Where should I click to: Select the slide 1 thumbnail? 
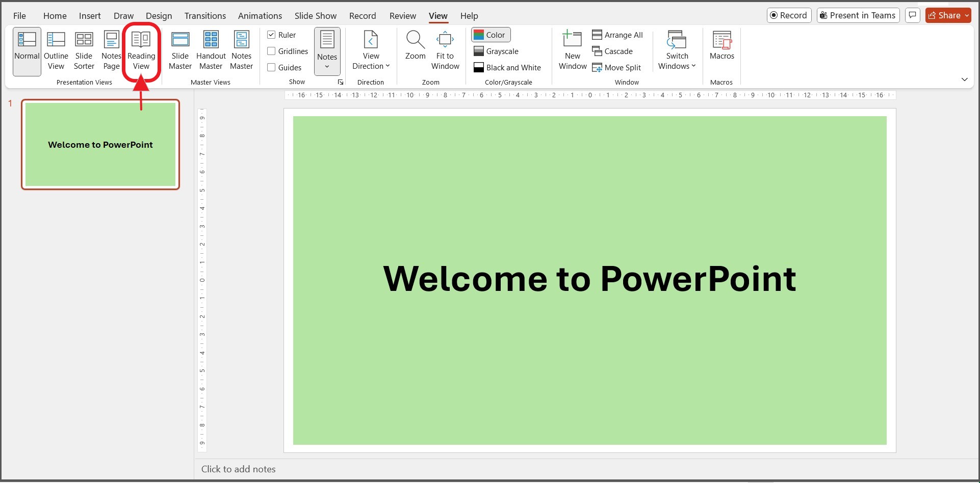(100, 145)
